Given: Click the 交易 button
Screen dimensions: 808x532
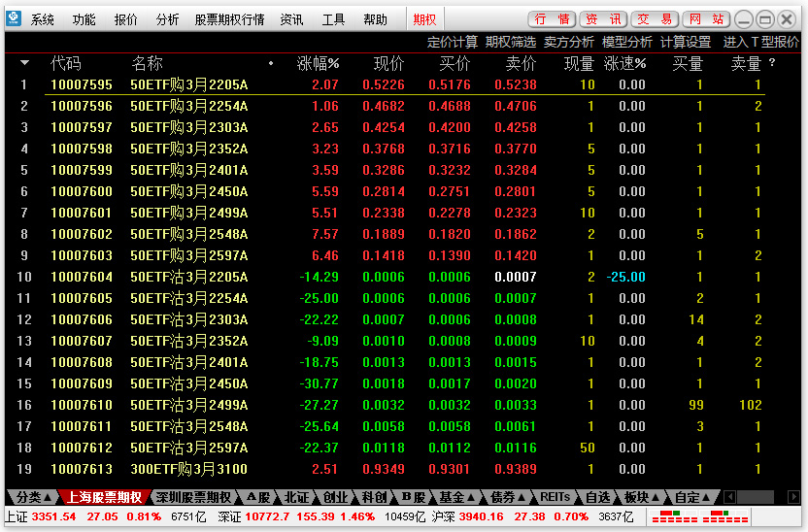Looking at the screenshot, I should [655, 19].
